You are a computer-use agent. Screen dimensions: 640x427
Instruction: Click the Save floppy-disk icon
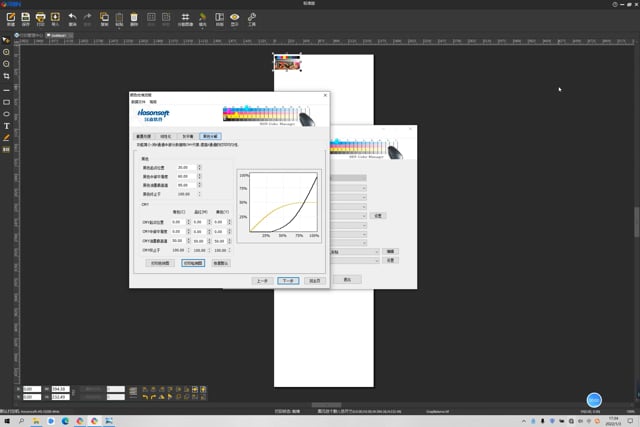(x=26, y=17)
